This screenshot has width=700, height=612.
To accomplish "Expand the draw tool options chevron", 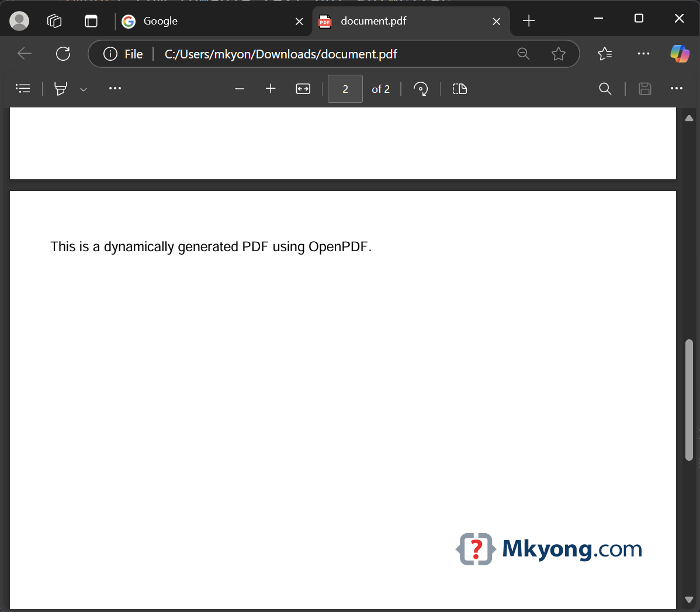I will click(83, 89).
